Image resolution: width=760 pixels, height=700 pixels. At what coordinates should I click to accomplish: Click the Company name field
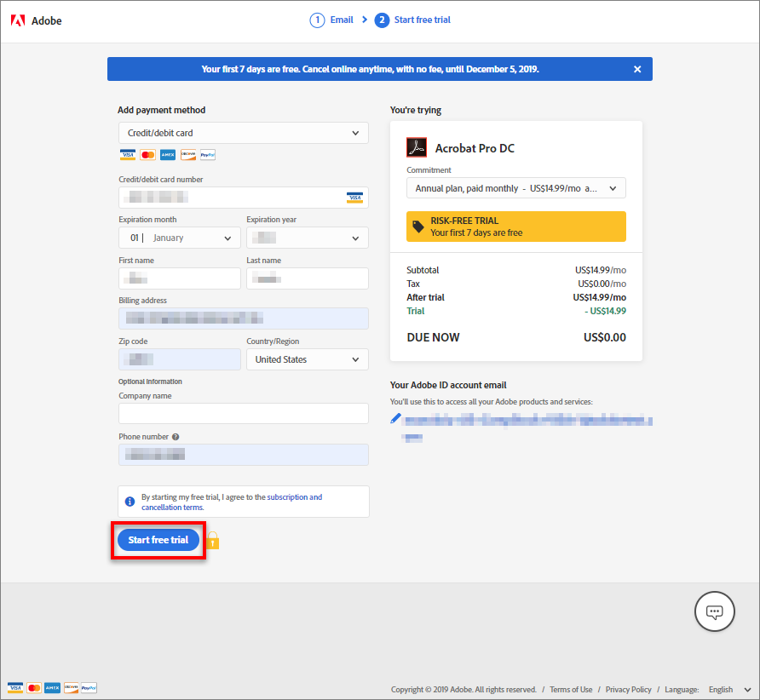click(244, 414)
